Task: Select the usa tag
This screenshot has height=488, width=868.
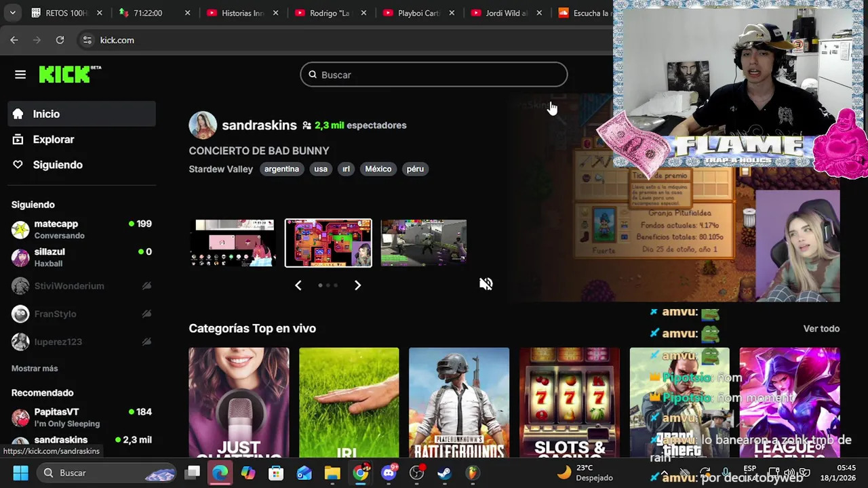Action: pos(321,169)
